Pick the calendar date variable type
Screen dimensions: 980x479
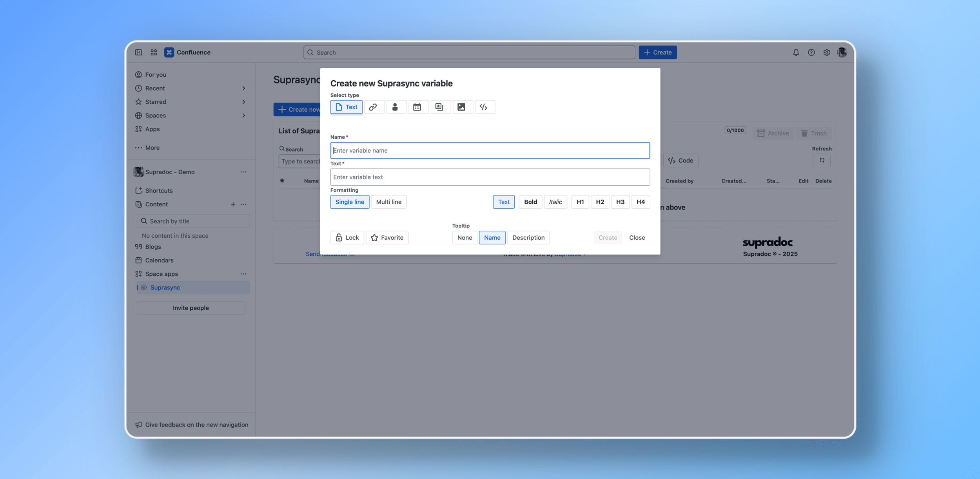tap(417, 107)
